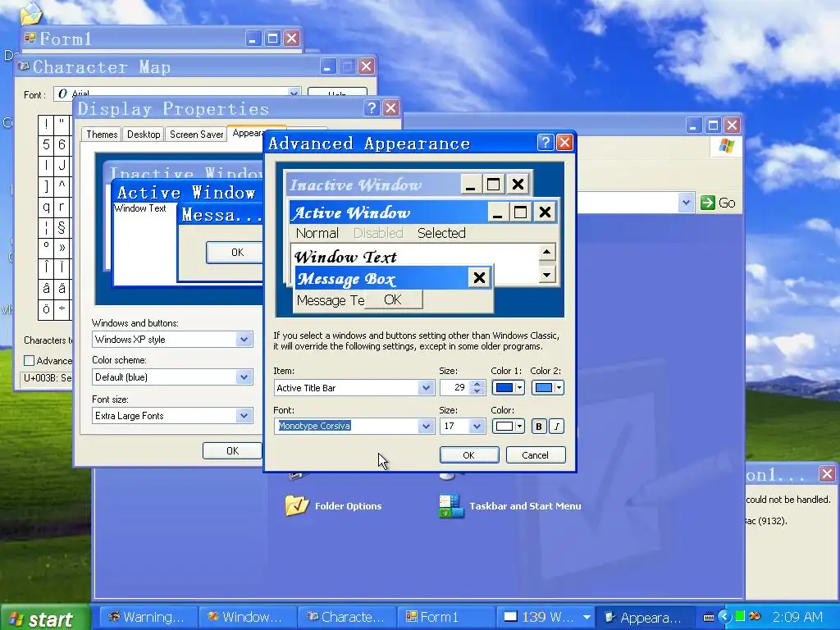Switch to Form1 taskbar button
840x630 pixels.
(445, 618)
